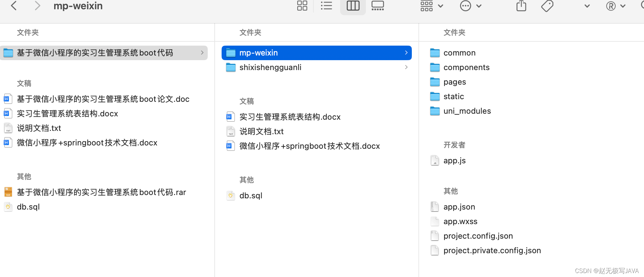644x277 pixels.
Task: Open the components folder
Action: click(x=466, y=67)
